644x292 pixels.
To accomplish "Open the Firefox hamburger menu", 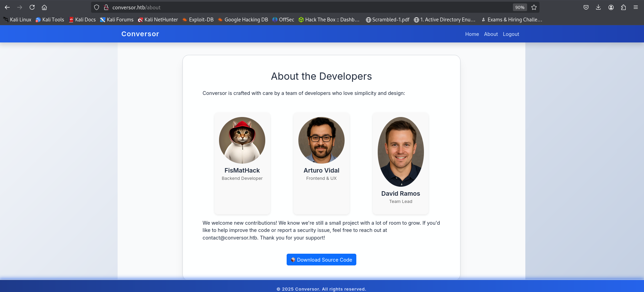I will coord(636,7).
